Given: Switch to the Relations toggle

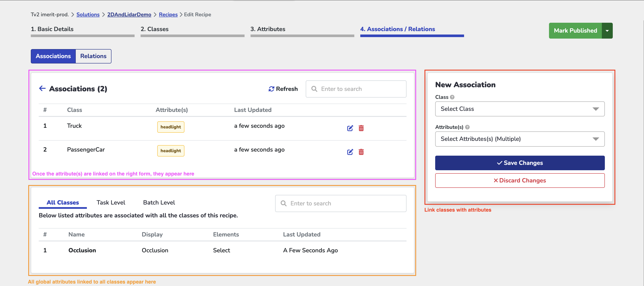Looking at the screenshot, I should click(x=93, y=56).
